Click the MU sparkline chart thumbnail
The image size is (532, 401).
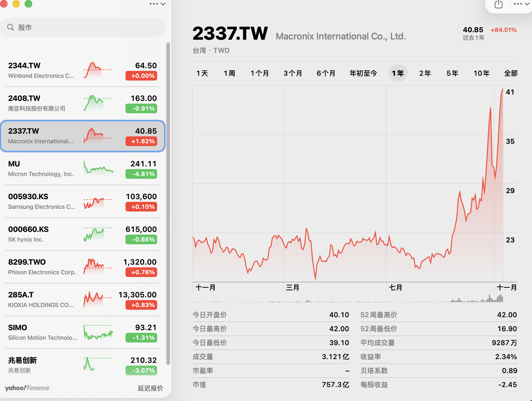(98, 169)
